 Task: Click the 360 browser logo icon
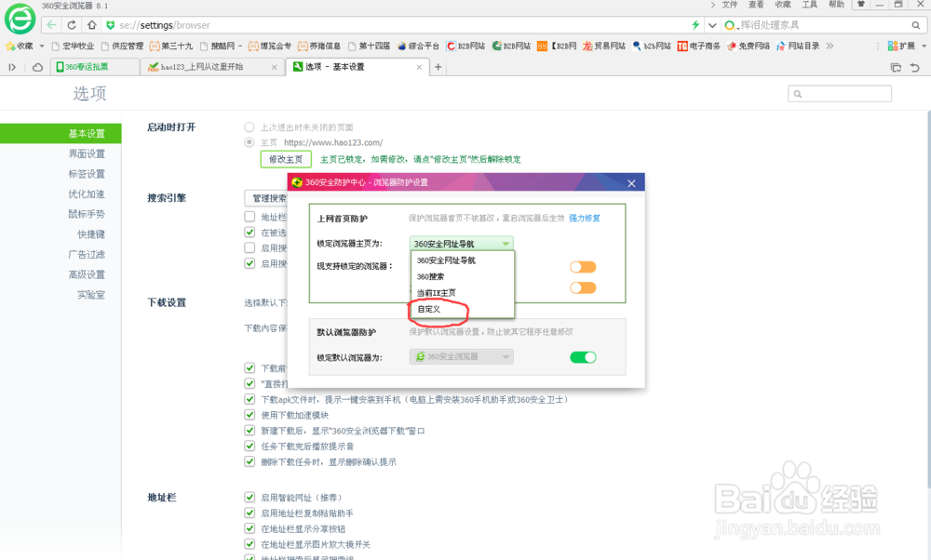[x=20, y=20]
